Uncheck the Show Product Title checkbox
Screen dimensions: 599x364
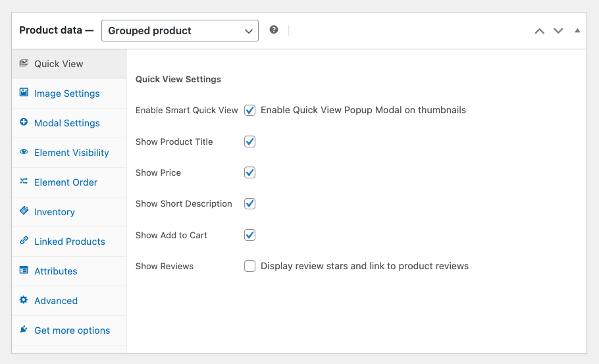pyautogui.click(x=250, y=142)
